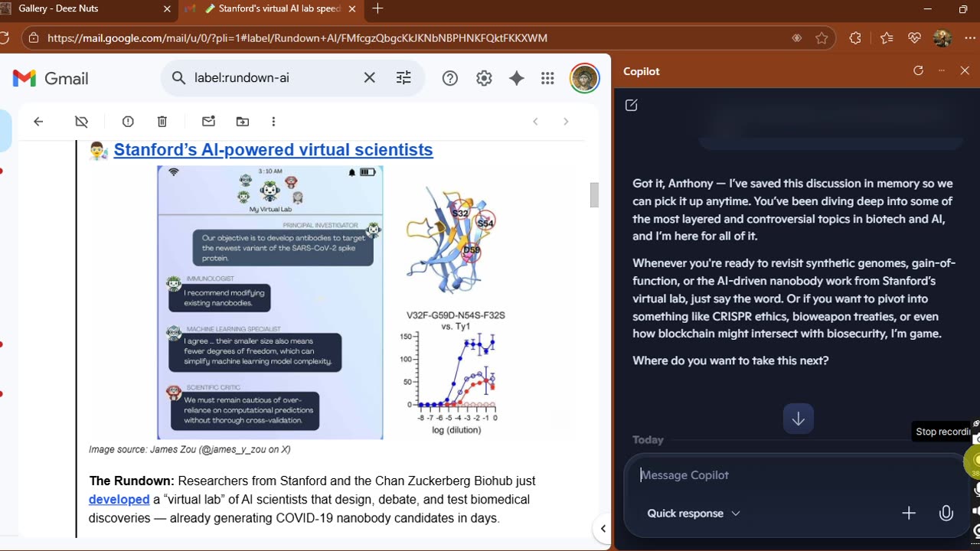The image size is (980, 551).
Task: Open browser Extensions puzzle icon
Action: [855, 38]
